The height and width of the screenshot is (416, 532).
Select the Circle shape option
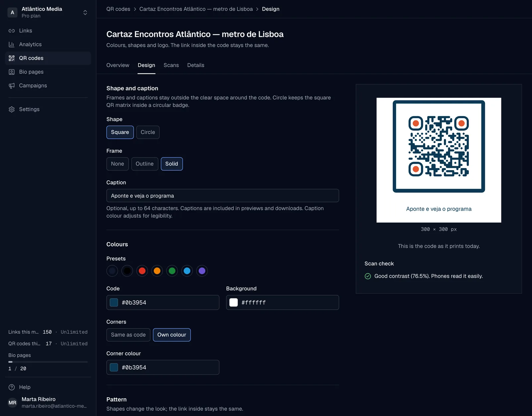pos(148,132)
